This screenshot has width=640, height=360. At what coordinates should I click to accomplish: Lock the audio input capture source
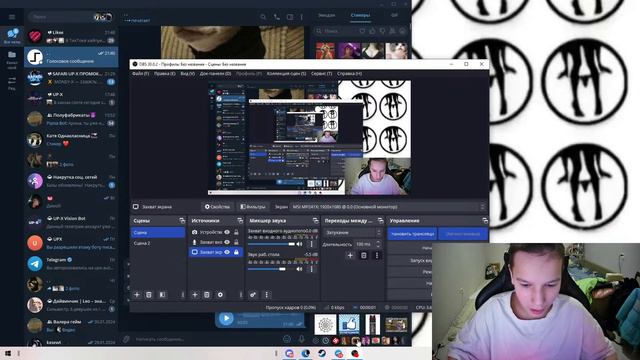pos(236,242)
